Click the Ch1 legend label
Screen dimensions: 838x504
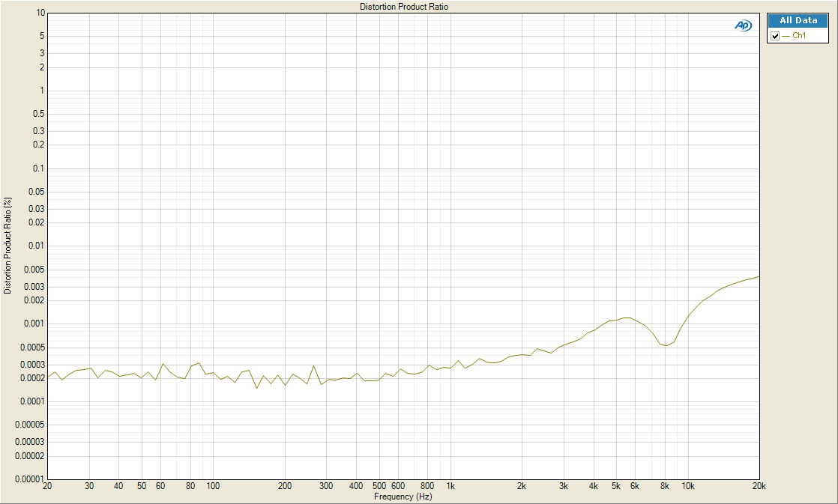(x=799, y=36)
